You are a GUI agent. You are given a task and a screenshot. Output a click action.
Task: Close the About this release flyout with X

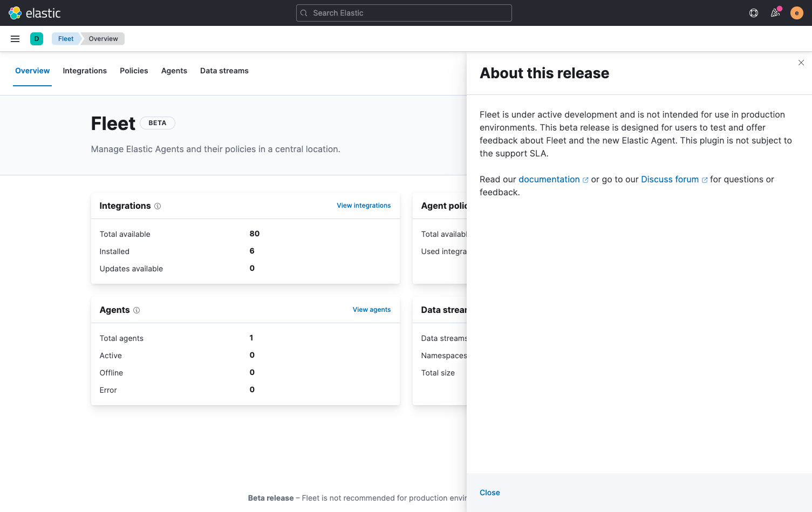pyautogui.click(x=801, y=63)
